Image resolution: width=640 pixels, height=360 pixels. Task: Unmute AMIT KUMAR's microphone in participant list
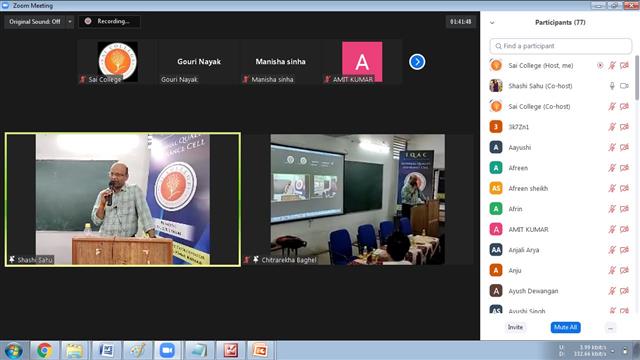(612, 229)
